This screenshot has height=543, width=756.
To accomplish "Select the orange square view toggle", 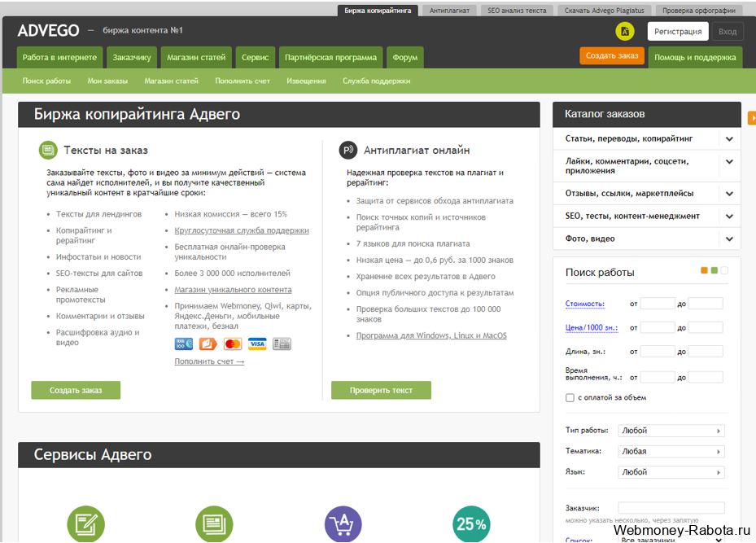I will (704, 270).
